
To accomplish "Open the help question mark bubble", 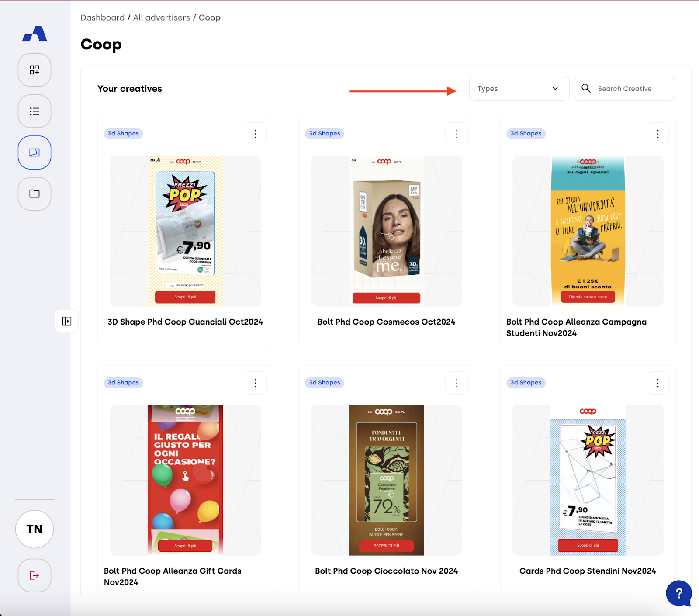I will coord(679,593).
